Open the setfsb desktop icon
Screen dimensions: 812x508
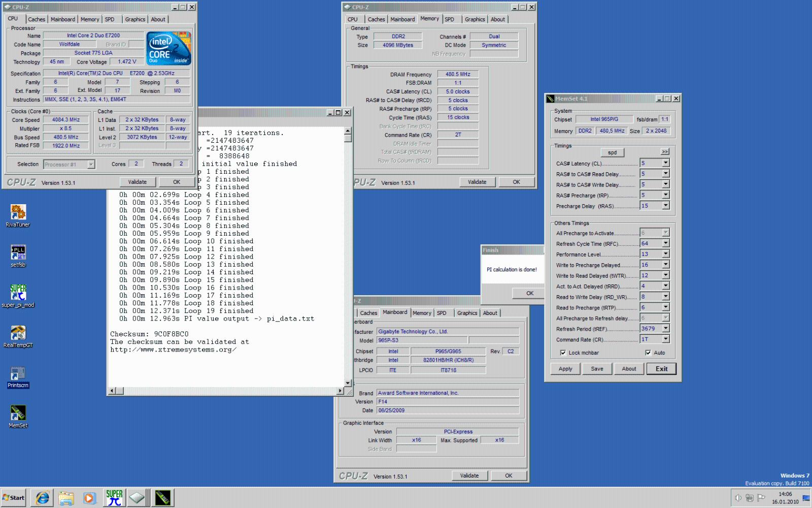click(18, 256)
